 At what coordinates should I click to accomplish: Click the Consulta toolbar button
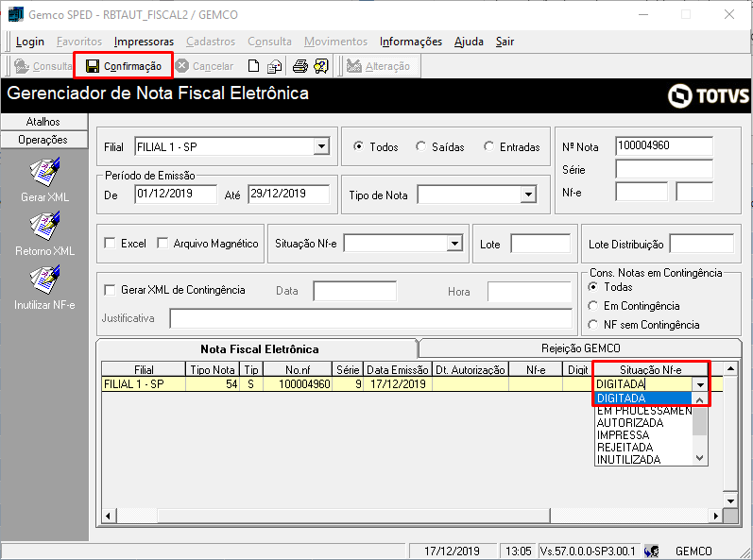pyautogui.click(x=43, y=66)
